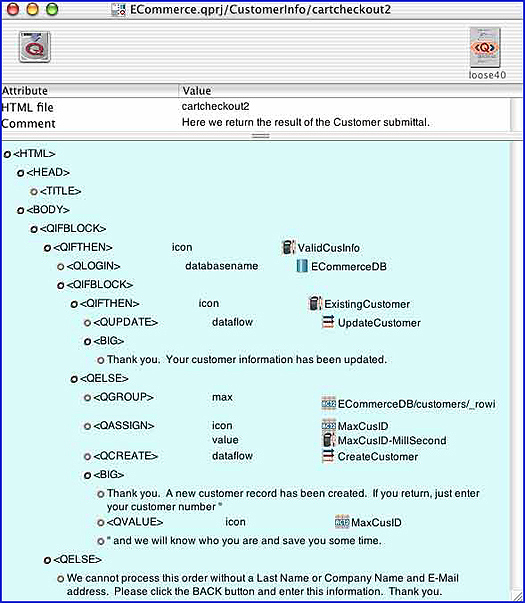Click the ECommerceDB database icon
Screen dimensions: 525x603
(x=302, y=266)
